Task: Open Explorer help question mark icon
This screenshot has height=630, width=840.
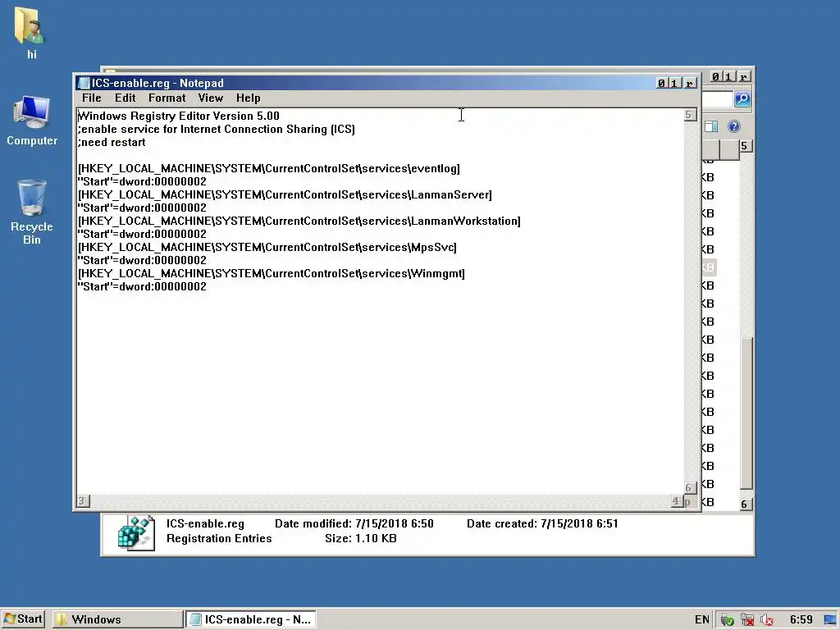Action: tap(734, 126)
